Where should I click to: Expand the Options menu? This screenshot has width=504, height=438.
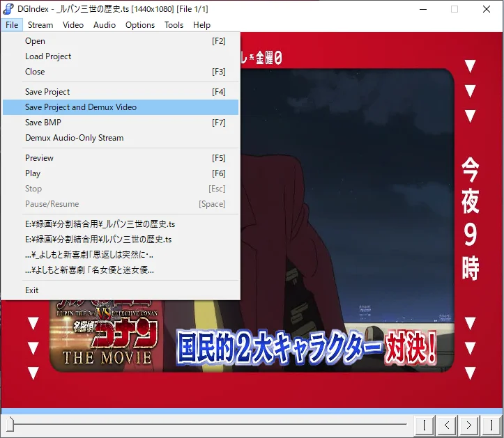pyautogui.click(x=140, y=25)
